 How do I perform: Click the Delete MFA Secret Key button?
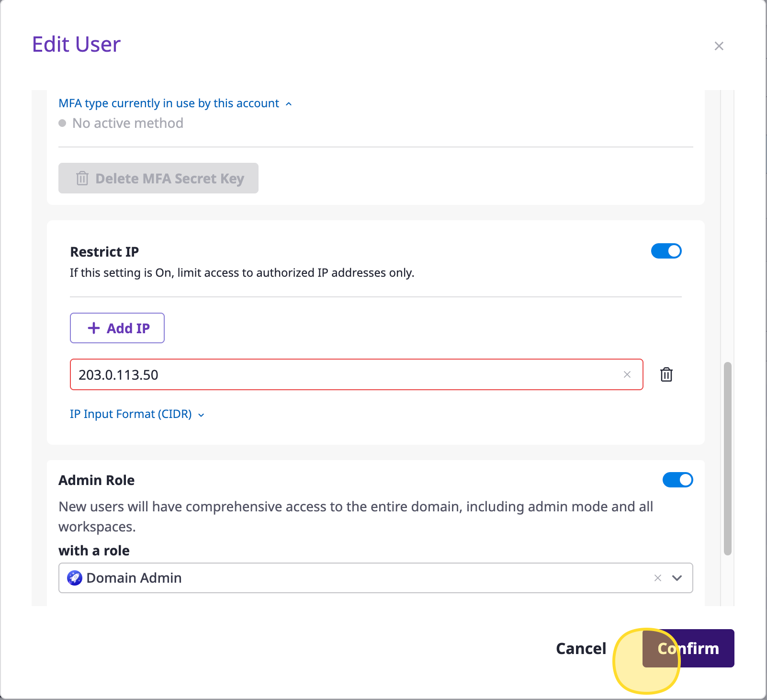click(x=158, y=178)
